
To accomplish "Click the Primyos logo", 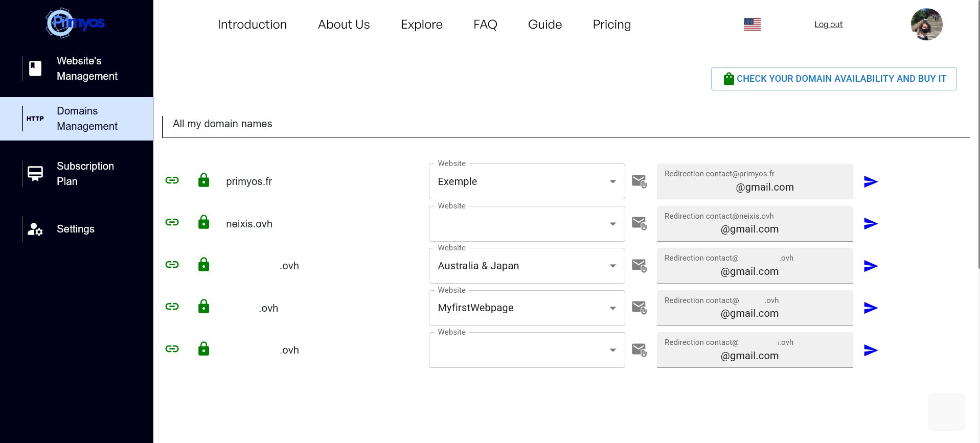I will click(75, 23).
